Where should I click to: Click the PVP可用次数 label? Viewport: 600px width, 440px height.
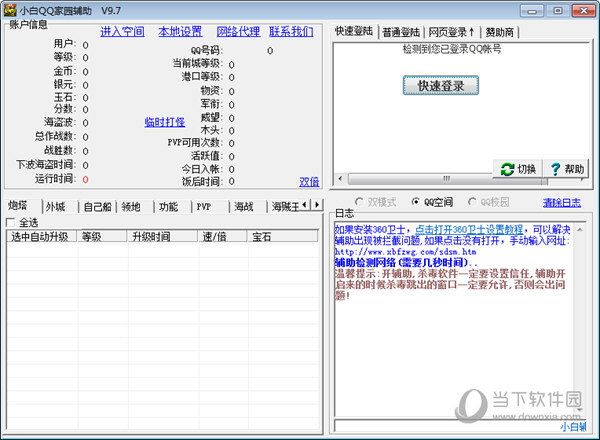[195, 143]
